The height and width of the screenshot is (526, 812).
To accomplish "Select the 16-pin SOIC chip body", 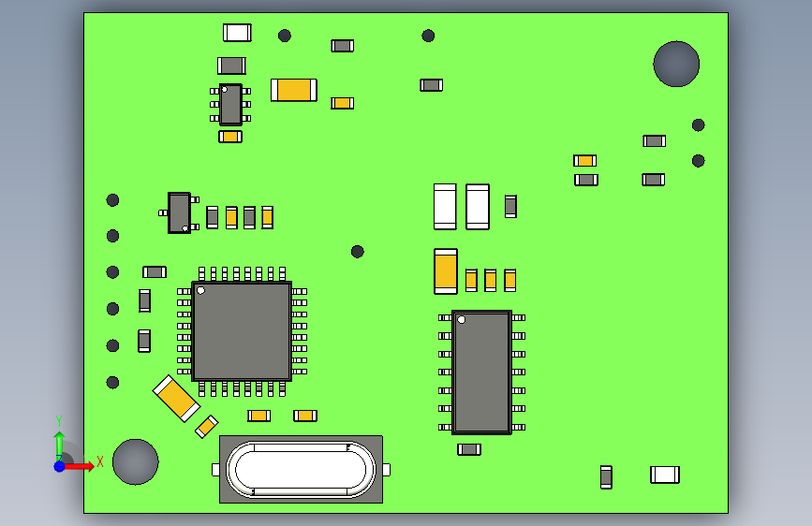I will coord(482,373).
